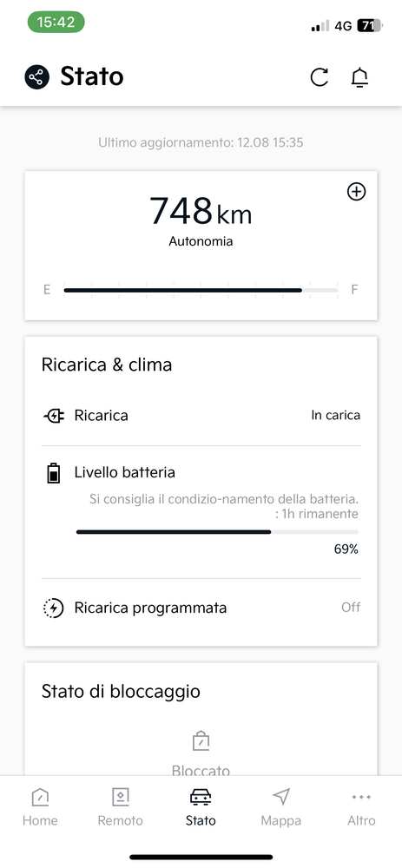The width and height of the screenshot is (402, 868).
Task: Tap the 748 km Autonomia value
Action: click(x=201, y=220)
